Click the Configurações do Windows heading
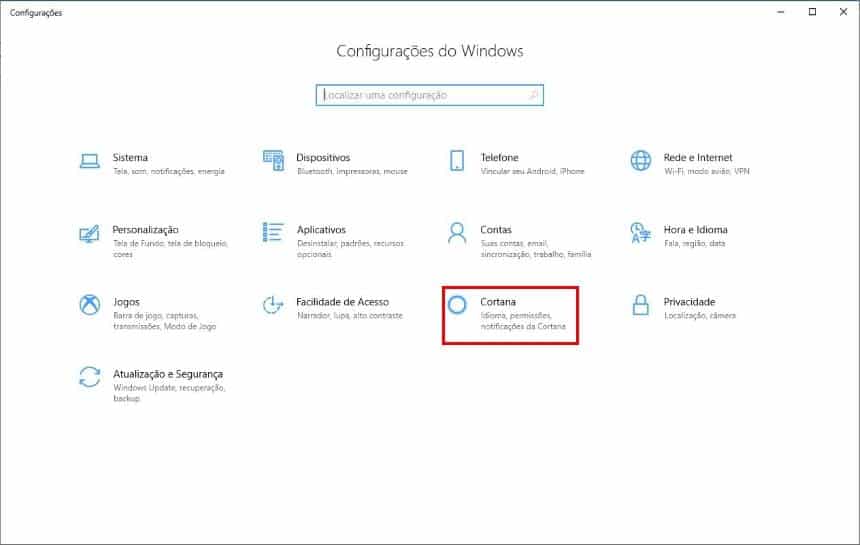 point(429,51)
